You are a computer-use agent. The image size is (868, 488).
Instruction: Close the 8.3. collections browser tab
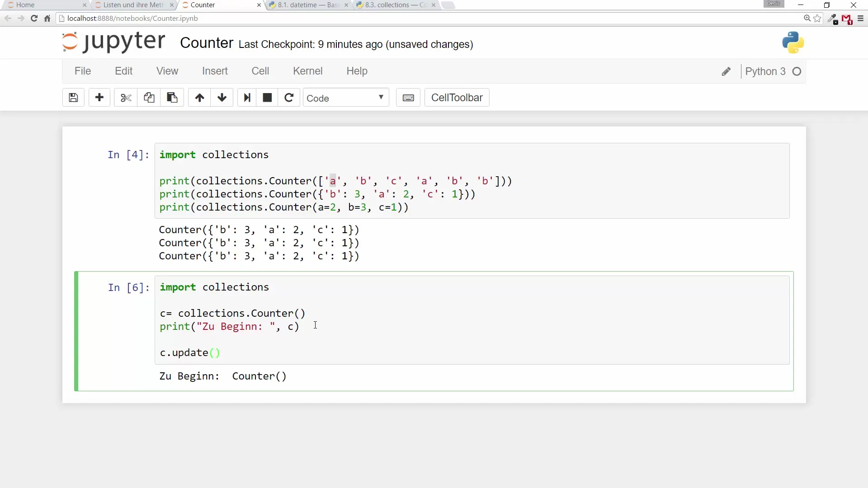(x=434, y=5)
